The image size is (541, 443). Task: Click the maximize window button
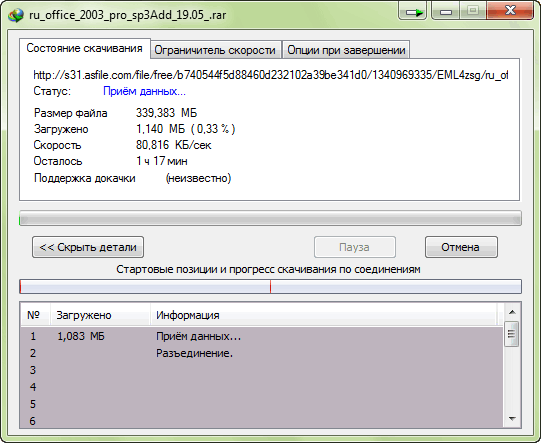(x=473, y=11)
